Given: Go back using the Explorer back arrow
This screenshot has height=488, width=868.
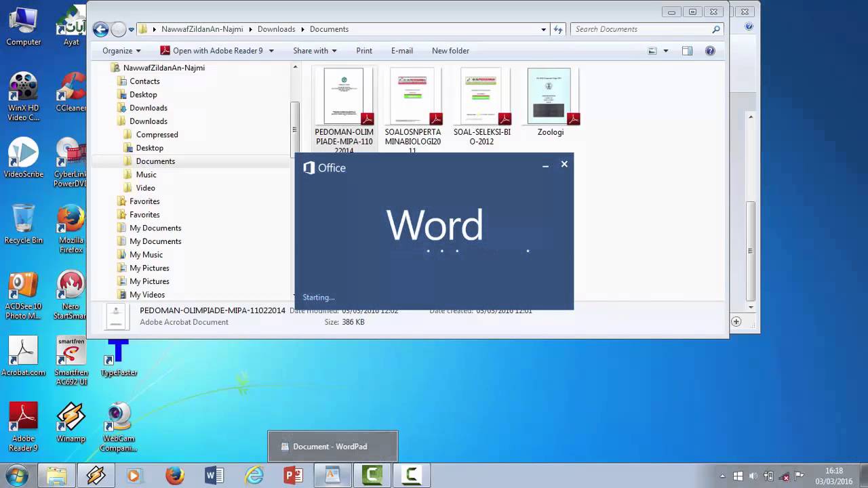Looking at the screenshot, I should click(x=100, y=29).
